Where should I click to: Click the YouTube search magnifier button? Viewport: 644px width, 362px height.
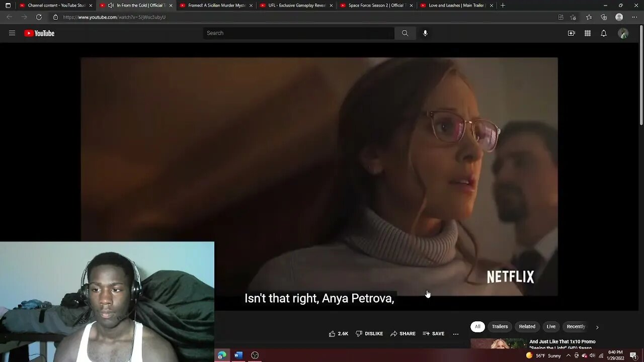(x=405, y=33)
